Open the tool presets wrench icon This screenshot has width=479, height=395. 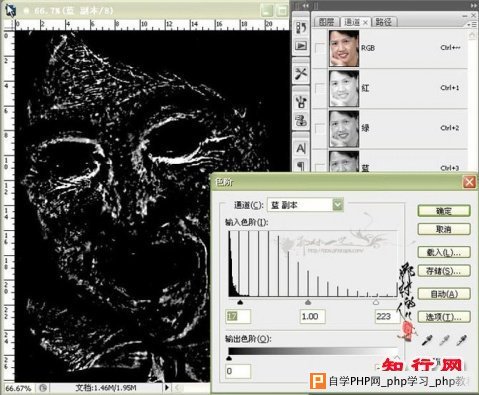coord(301,73)
